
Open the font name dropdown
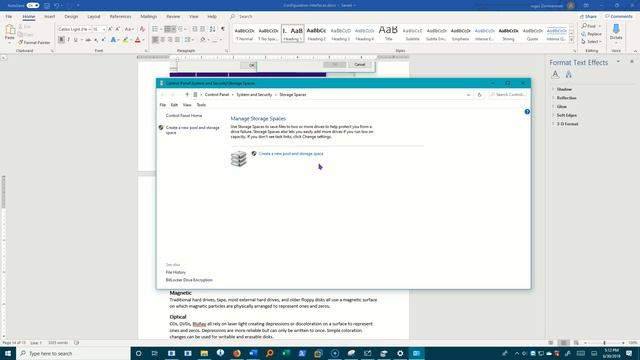tap(89, 29)
